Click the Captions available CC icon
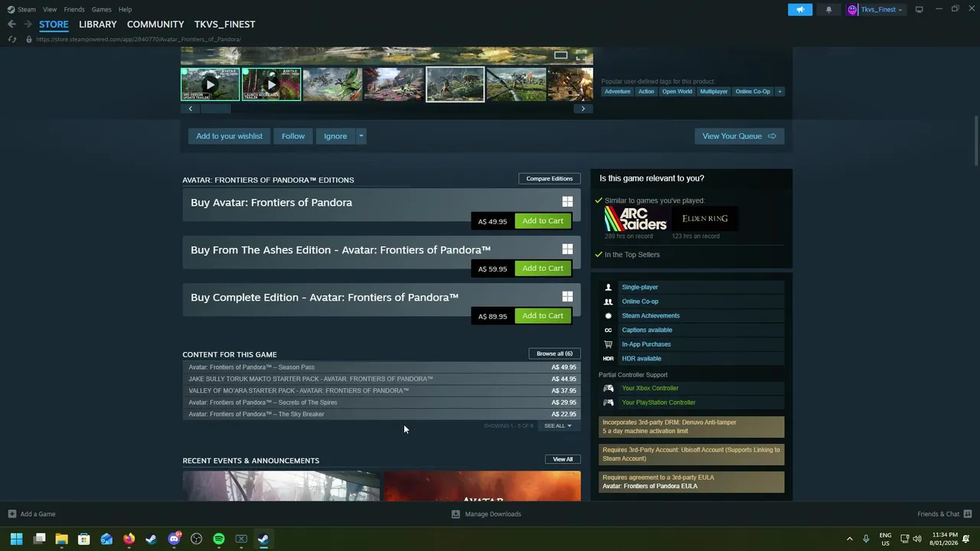The width and height of the screenshot is (980, 551). 608,330
